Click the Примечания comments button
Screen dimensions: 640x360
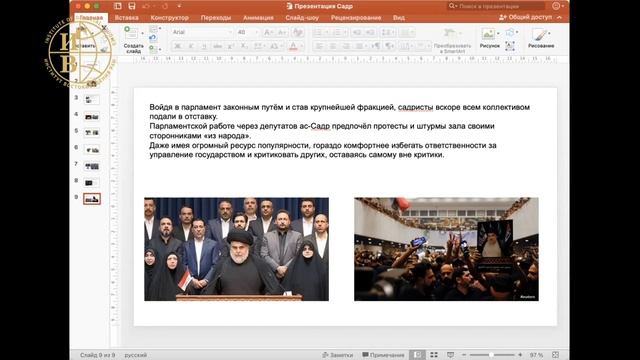pos(383,355)
